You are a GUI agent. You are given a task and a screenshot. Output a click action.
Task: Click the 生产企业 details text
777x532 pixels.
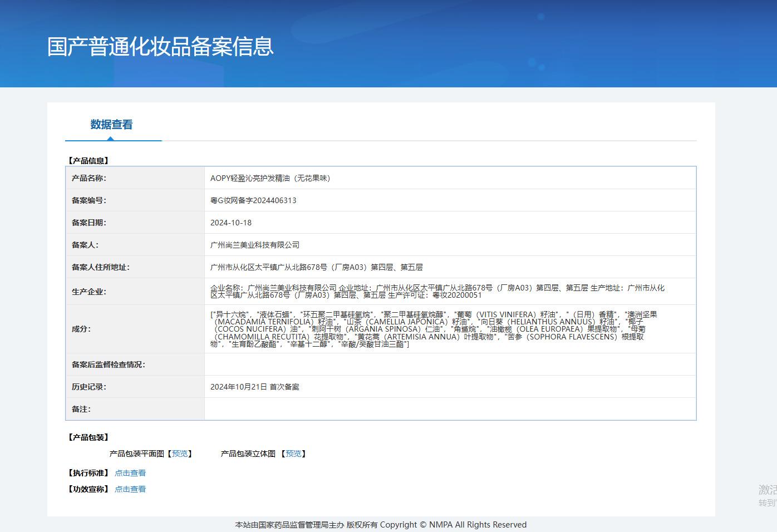pos(437,292)
